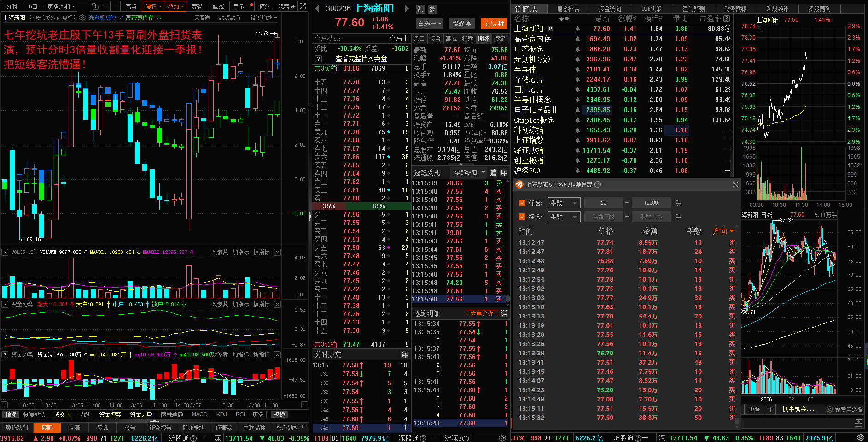Open help icon for VOL indicator

coord(5,252)
